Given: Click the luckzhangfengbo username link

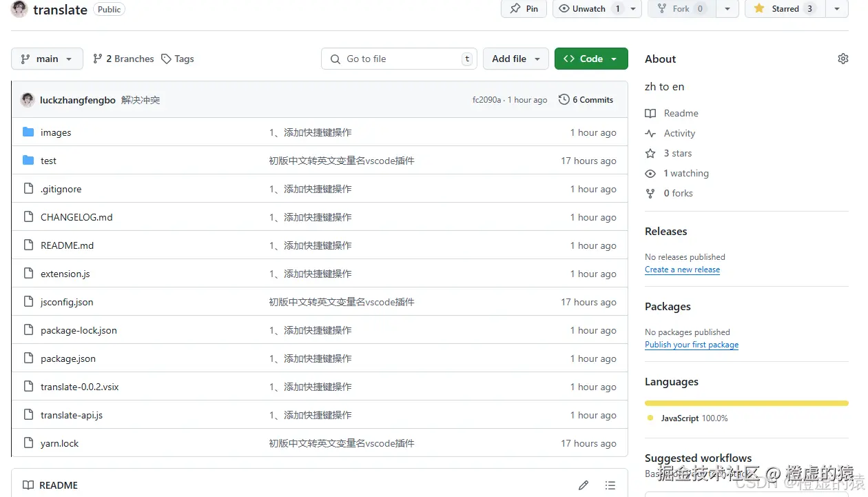Looking at the screenshot, I should (x=78, y=100).
